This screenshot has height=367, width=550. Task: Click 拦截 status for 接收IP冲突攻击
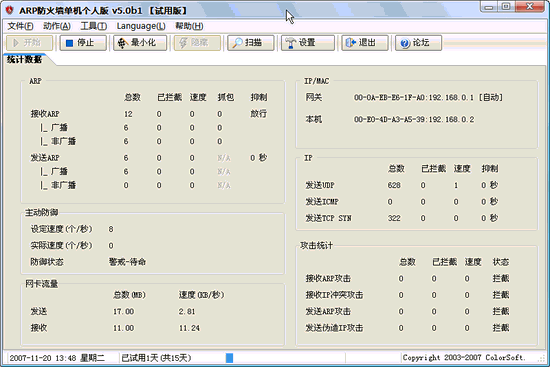(x=501, y=295)
